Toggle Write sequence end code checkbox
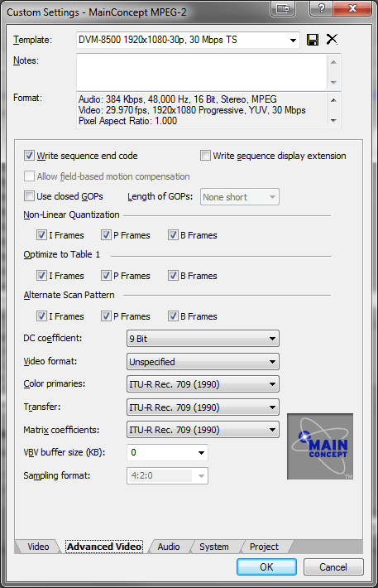Viewport: 378px width, 588px height. (29, 155)
